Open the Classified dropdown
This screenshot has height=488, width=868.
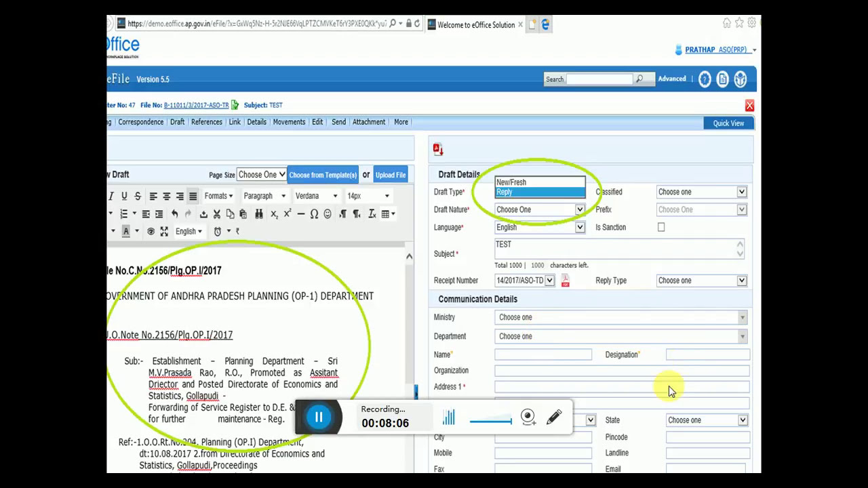point(702,192)
